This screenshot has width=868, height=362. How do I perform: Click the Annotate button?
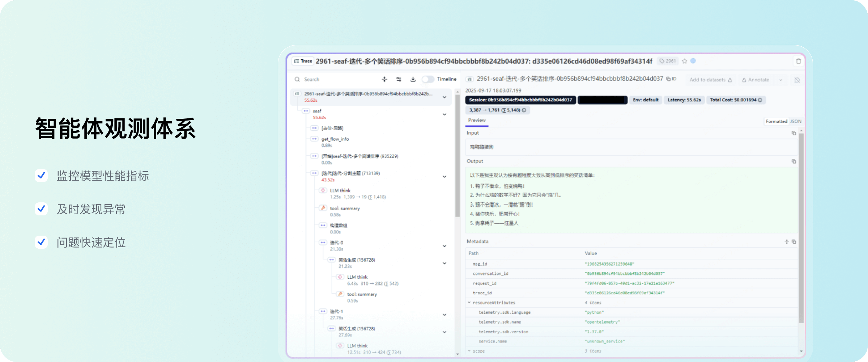pyautogui.click(x=756, y=80)
